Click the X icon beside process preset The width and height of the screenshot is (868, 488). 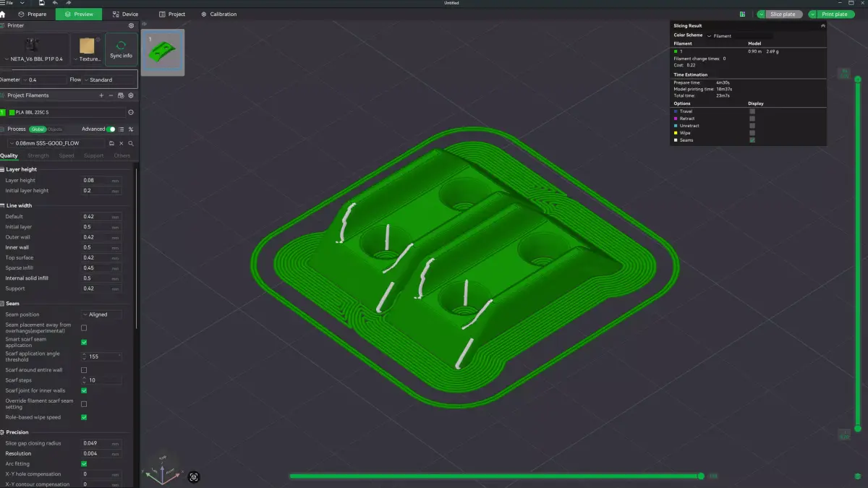pyautogui.click(x=121, y=143)
